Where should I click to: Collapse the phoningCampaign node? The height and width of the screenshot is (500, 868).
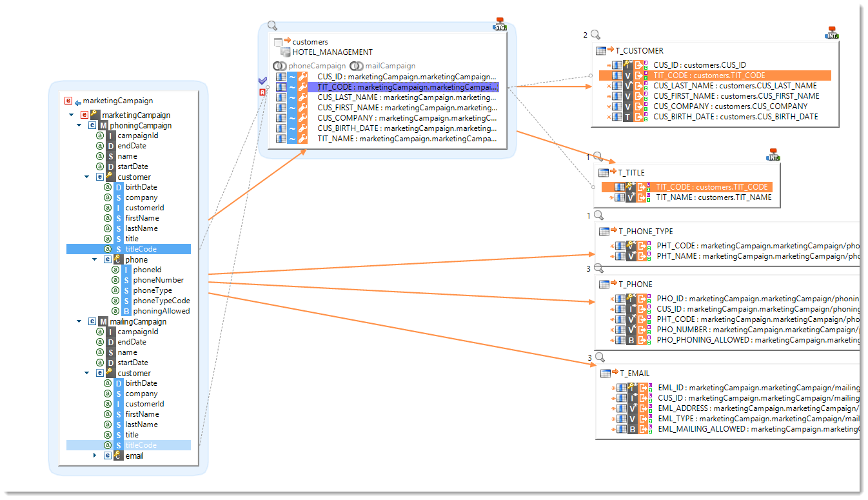click(79, 126)
